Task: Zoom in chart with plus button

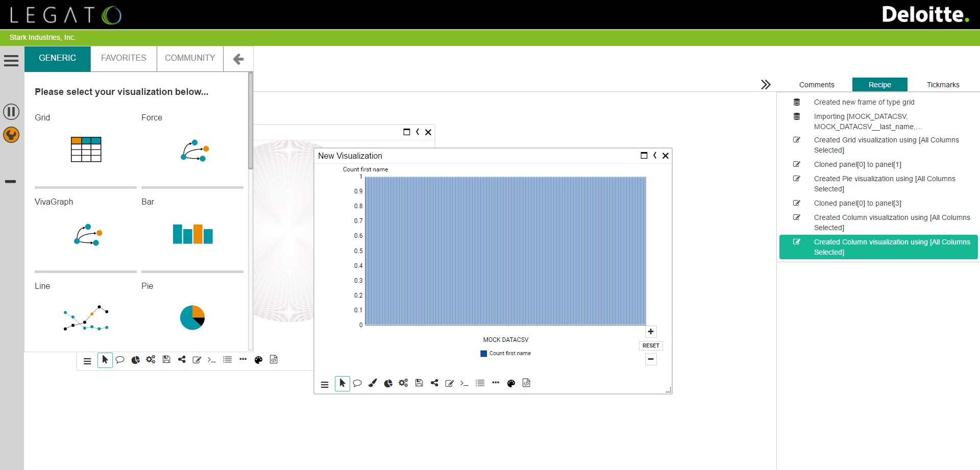Action: pos(651,332)
